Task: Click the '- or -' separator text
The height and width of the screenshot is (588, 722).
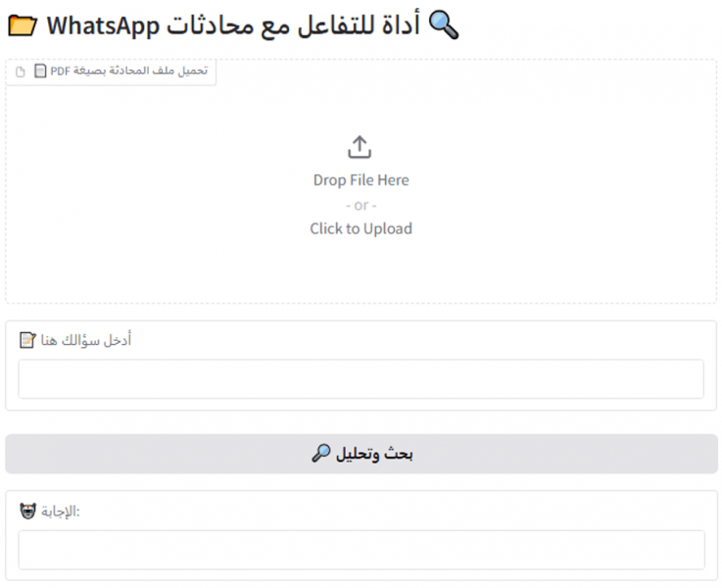Action: click(361, 205)
